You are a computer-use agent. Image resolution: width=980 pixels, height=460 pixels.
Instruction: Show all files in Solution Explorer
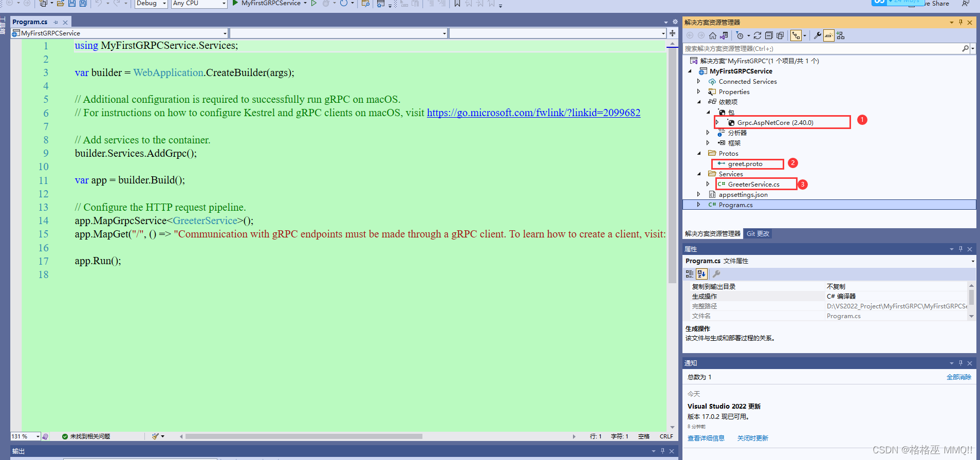[x=780, y=35]
